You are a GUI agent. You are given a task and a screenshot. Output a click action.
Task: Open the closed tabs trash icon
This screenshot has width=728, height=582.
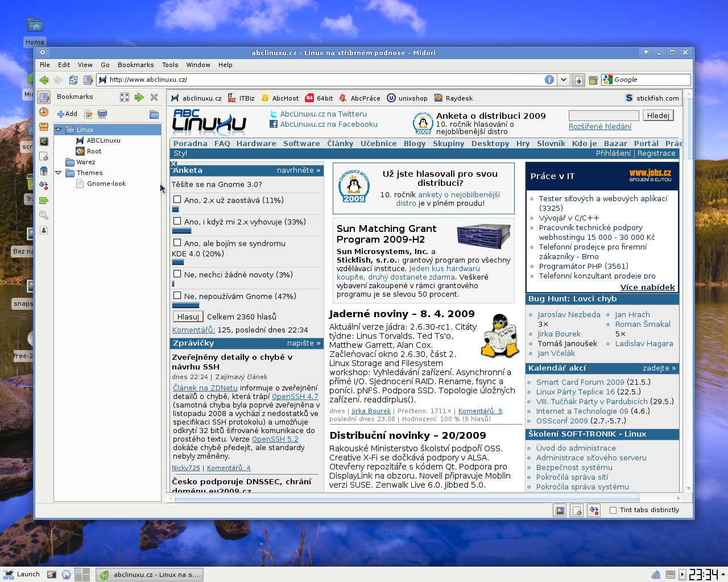tap(593, 80)
